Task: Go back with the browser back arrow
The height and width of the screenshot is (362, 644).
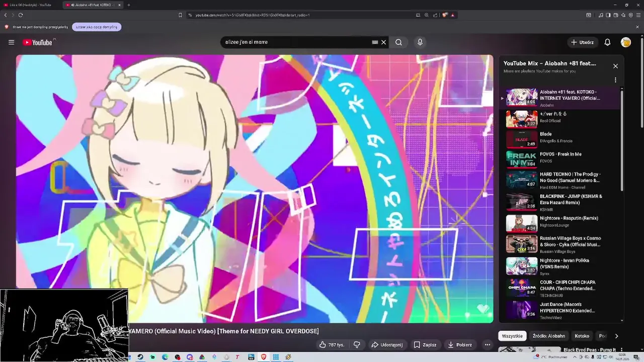Action: (x=6, y=15)
